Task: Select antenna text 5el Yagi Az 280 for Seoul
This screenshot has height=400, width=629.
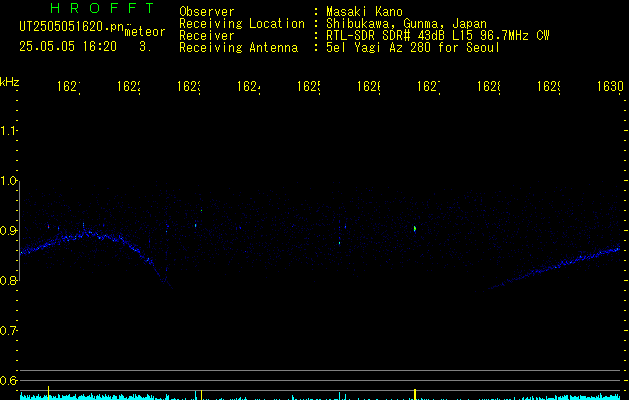Action: click(413, 48)
